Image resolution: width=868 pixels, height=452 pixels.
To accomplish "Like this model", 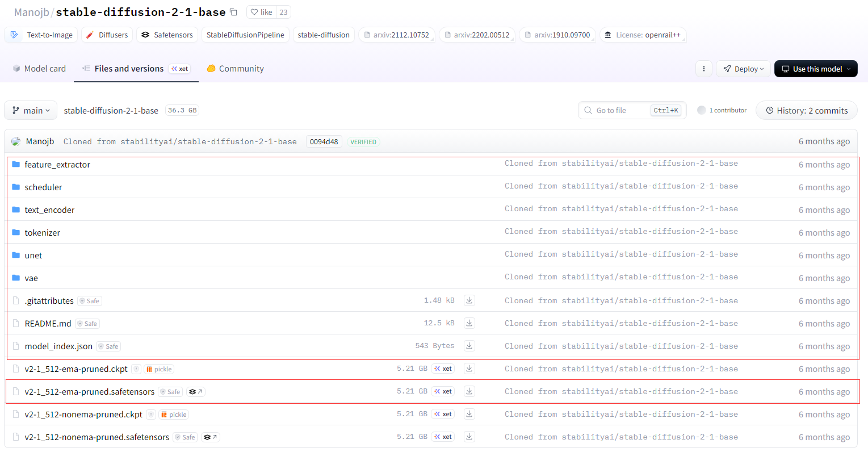I will coord(262,12).
